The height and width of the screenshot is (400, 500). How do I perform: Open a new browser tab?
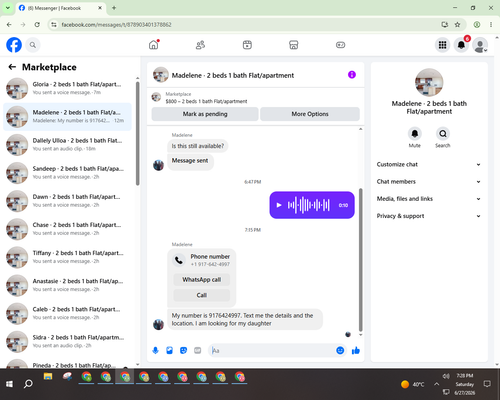[x=114, y=8]
